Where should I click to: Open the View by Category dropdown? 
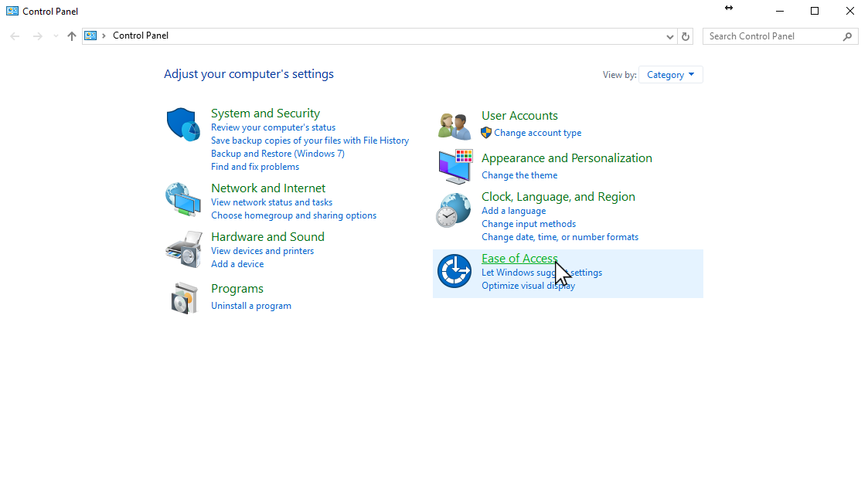[670, 75]
